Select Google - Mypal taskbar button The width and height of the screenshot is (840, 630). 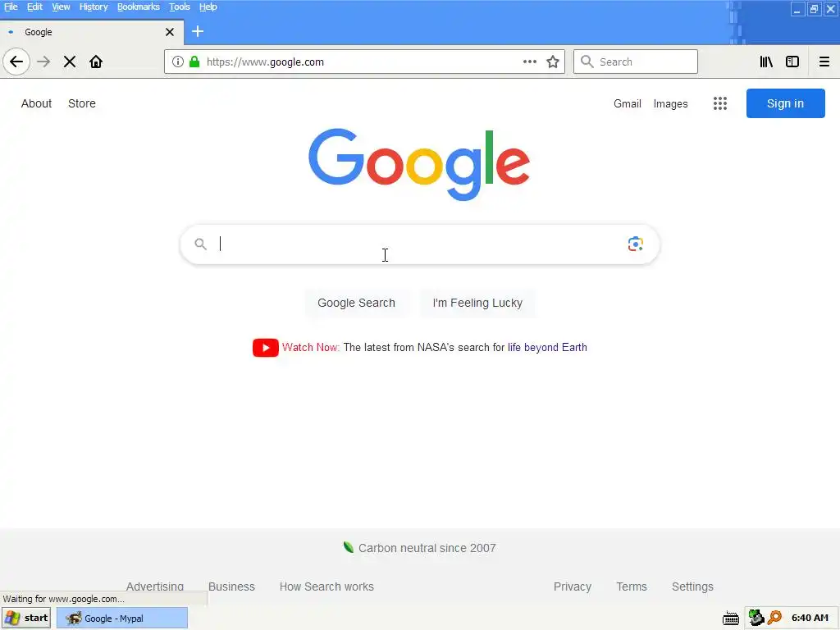[x=122, y=619]
